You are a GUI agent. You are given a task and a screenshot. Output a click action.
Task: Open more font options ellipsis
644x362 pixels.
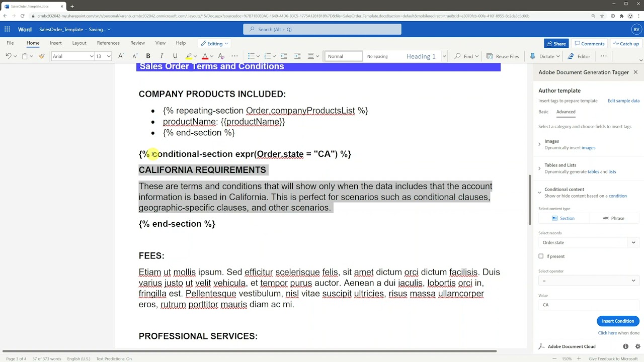tap(234, 56)
